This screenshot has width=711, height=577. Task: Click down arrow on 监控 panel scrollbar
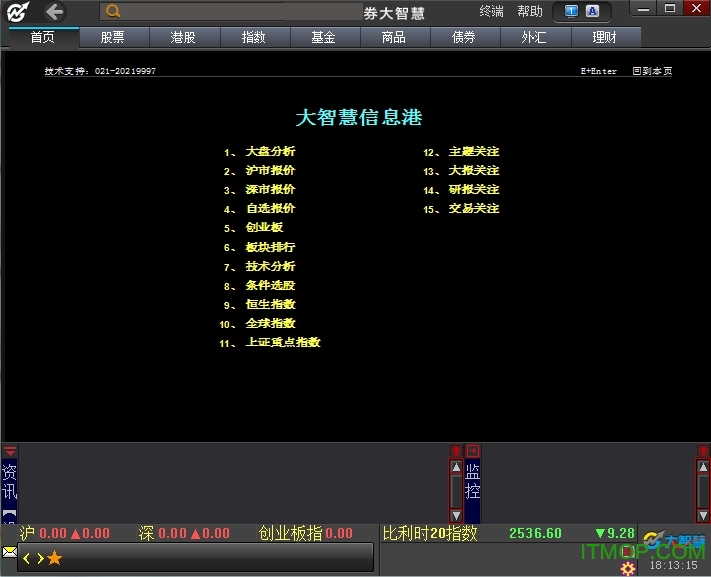click(x=703, y=515)
